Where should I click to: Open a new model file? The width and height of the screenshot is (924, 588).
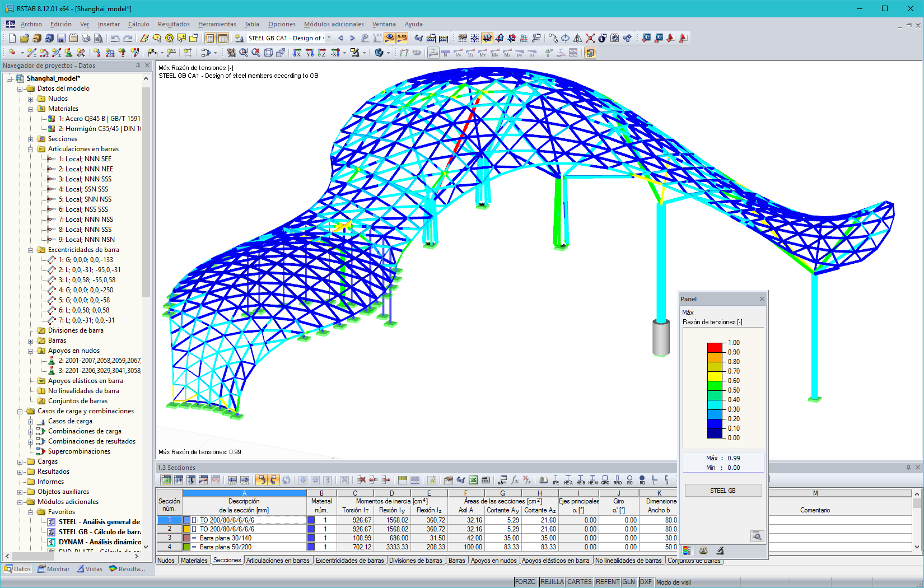tap(12, 38)
